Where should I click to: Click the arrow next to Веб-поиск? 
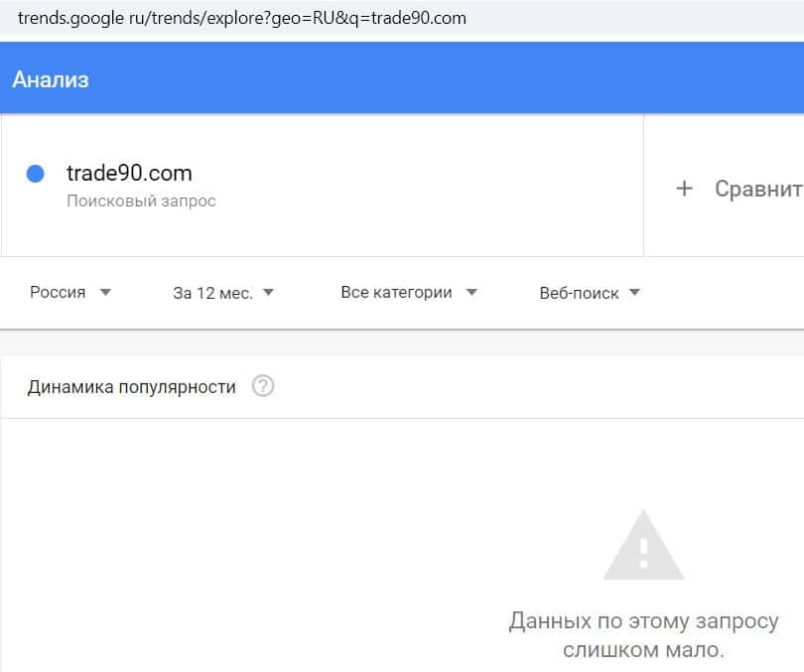tap(634, 293)
